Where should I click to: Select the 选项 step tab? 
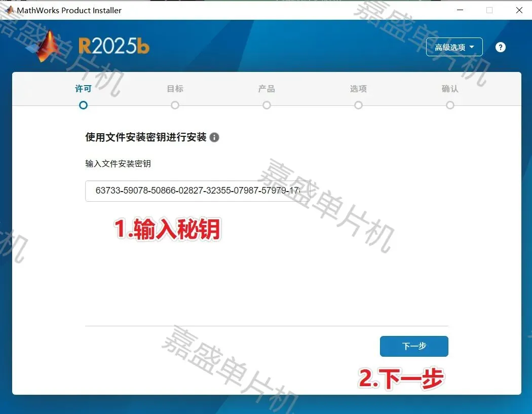tap(358, 89)
